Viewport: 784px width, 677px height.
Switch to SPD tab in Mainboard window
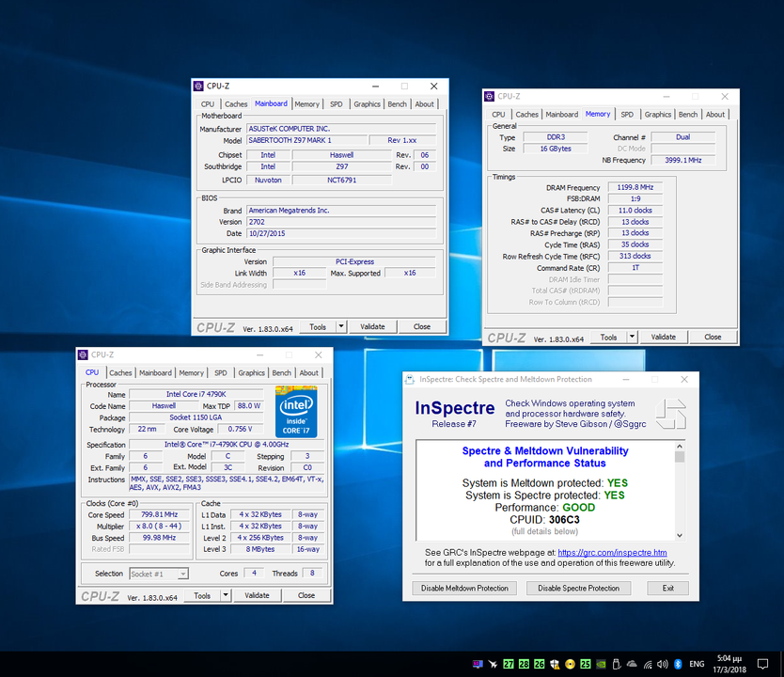336,104
